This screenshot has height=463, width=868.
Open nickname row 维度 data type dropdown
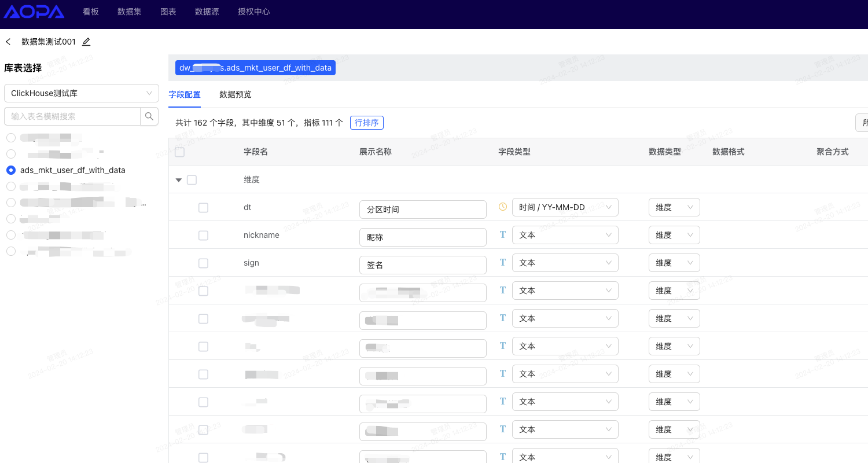click(x=674, y=235)
